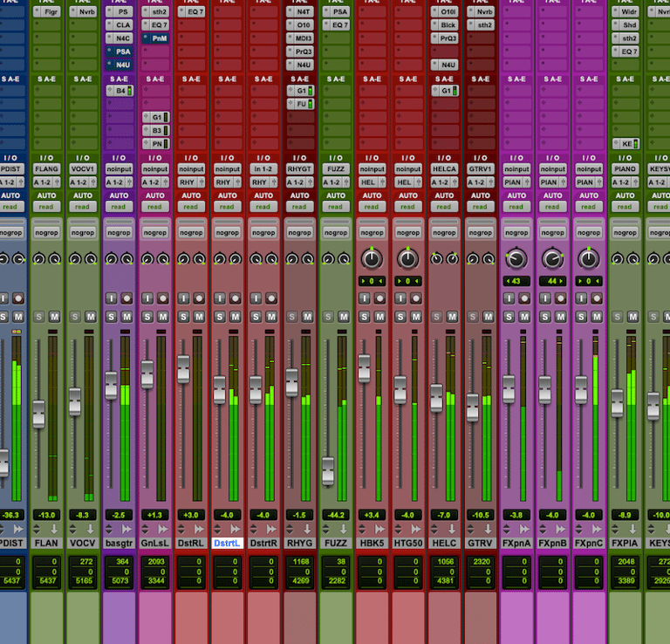This screenshot has height=644, width=670.
Task: Toggle input monitoring on basgtr track
Action: click(111, 298)
